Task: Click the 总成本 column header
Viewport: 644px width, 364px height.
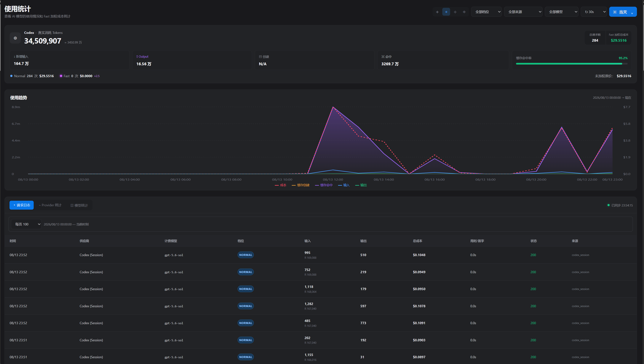Action: click(x=417, y=241)
